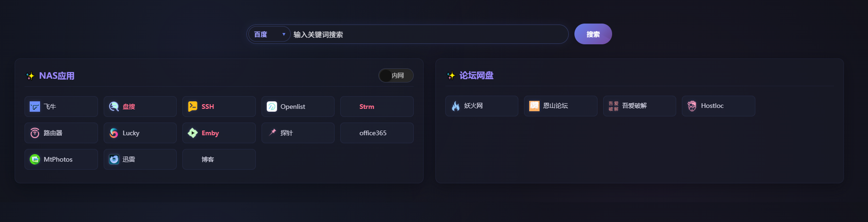Open the Lucky app icon

point(114,133)
